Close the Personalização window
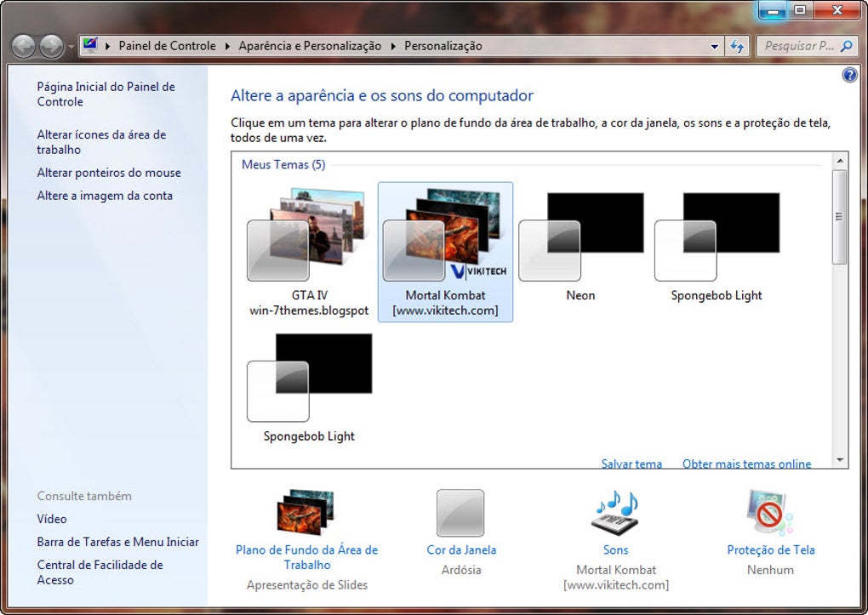 click(837, 10)
